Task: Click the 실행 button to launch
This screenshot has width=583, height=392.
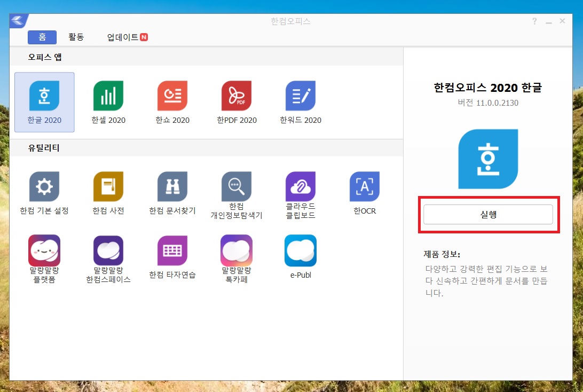Action: (x=488, y=215)
